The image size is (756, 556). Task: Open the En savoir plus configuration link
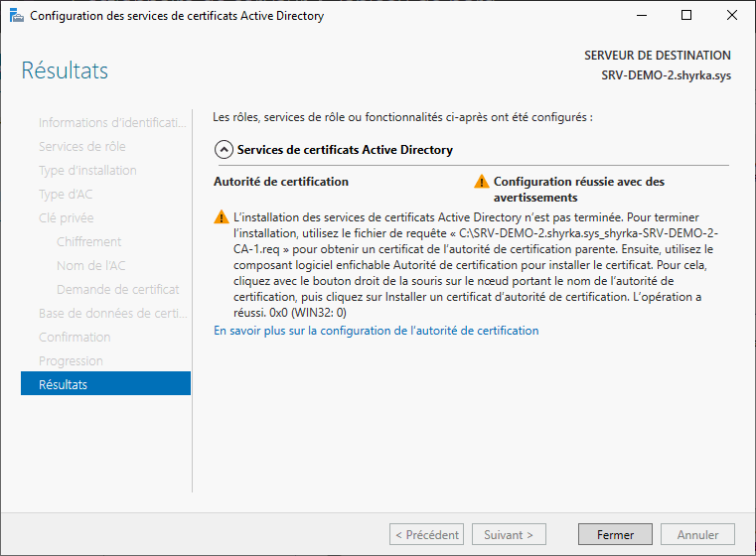376,331
